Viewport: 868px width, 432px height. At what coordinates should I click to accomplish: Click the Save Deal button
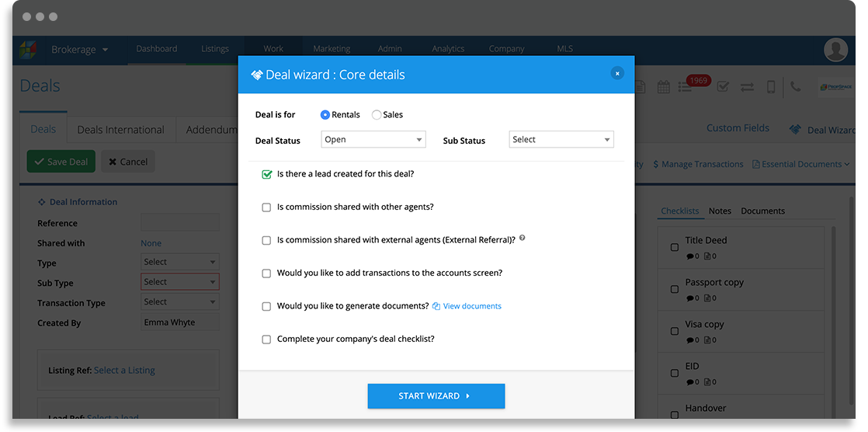click(x=61, y=162)
